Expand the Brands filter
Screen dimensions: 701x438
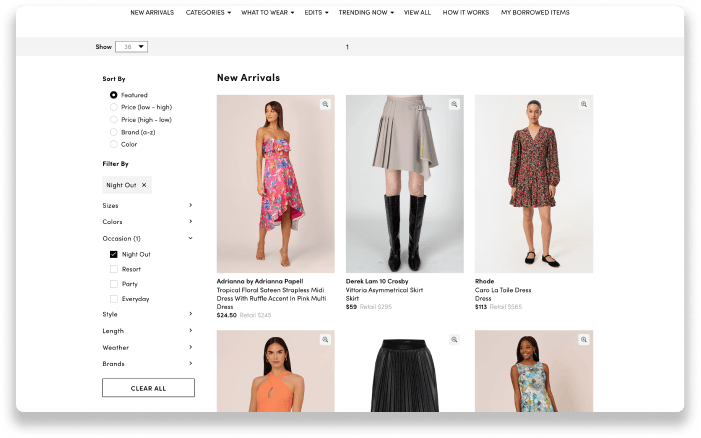click(148, 364)
